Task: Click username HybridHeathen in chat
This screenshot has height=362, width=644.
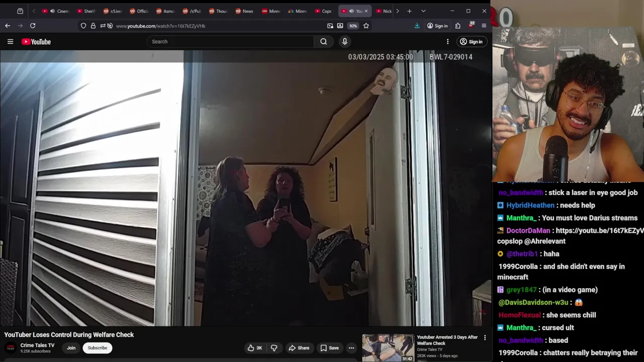Action: click(530, 205)
